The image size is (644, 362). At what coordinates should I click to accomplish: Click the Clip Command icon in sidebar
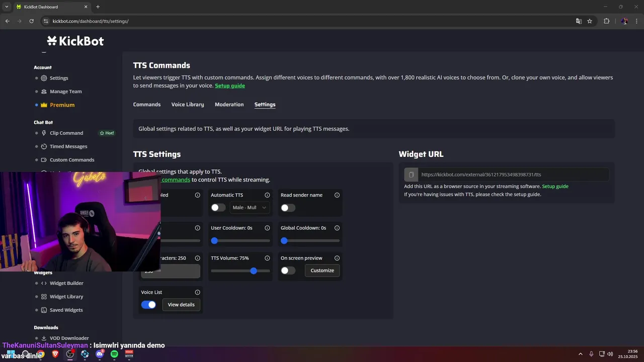pos(44,133)
